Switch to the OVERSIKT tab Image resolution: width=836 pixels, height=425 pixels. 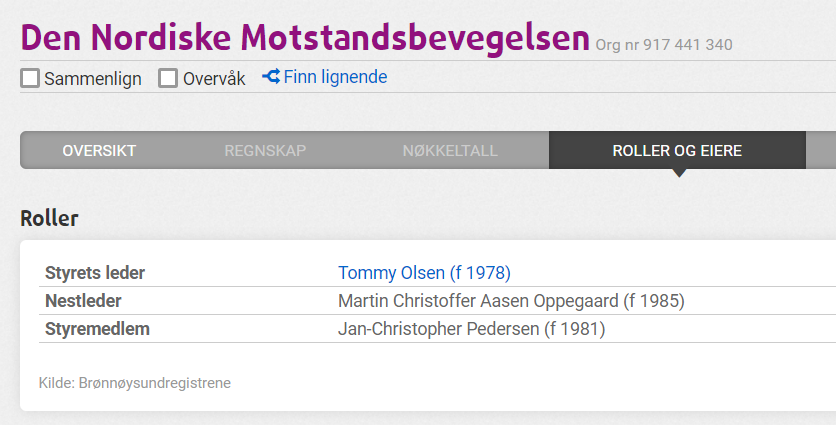click(x=99, y=151)
